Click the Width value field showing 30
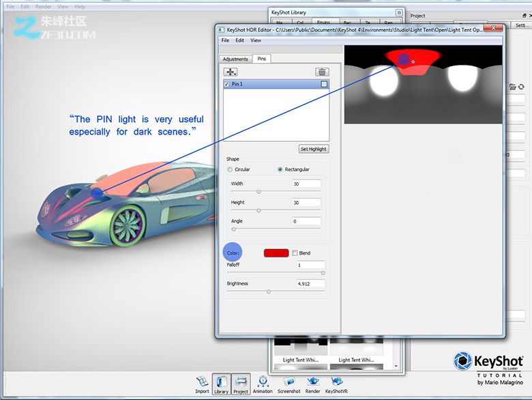The image size is (532, 400). (306, 184)
